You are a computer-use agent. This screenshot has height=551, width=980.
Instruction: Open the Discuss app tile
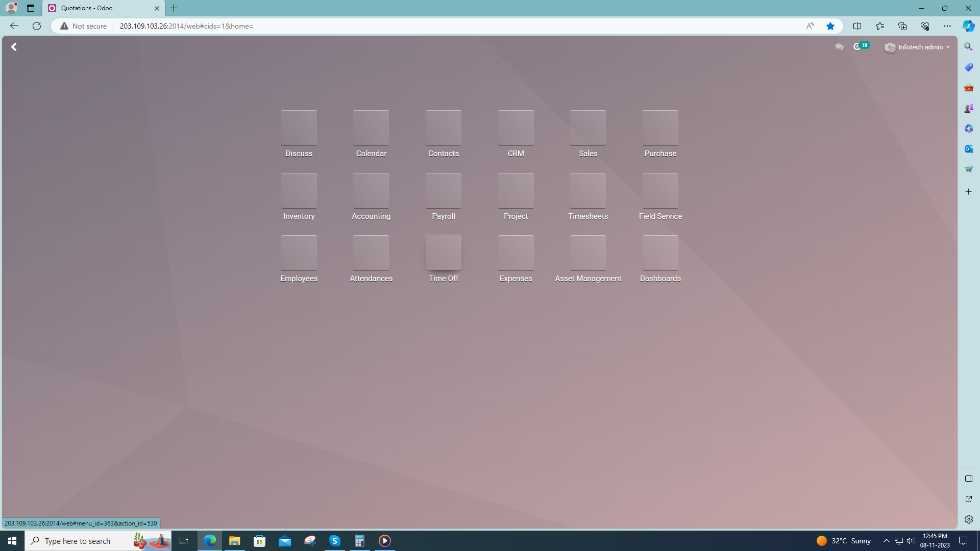299,128
